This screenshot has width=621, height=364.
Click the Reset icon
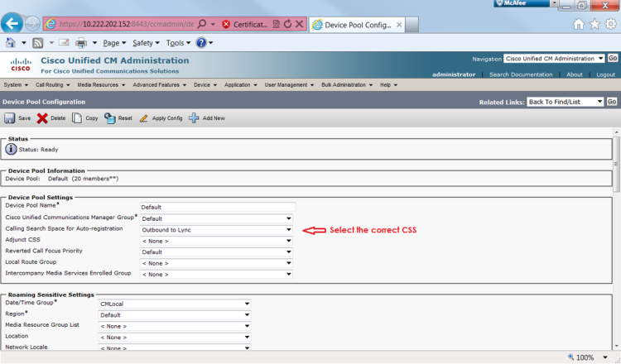tap(109, 118)
